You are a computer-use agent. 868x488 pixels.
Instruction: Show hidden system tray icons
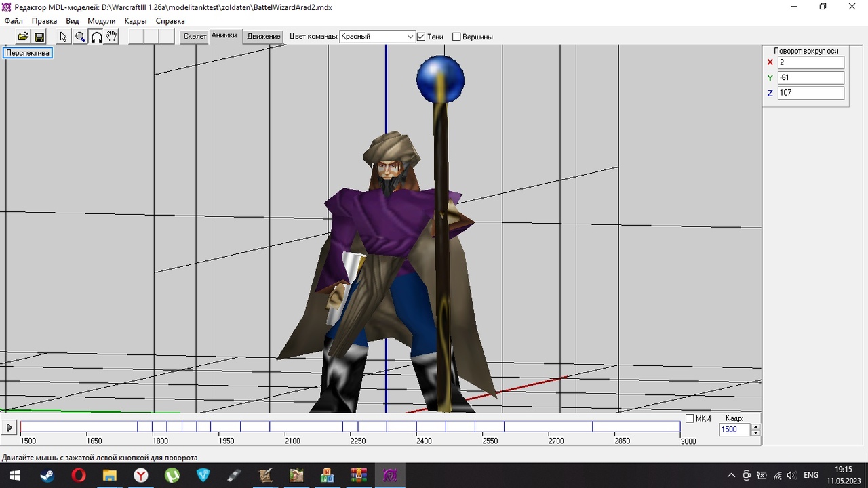[731, 475]
